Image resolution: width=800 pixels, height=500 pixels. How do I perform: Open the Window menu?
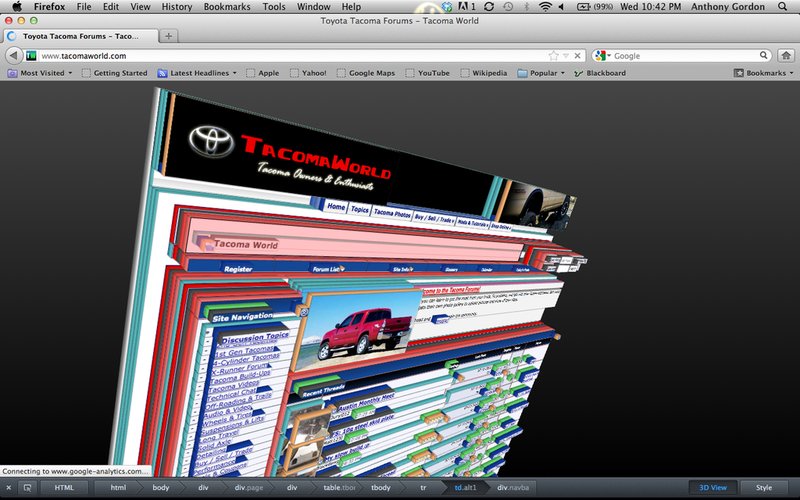coord(313,7)
